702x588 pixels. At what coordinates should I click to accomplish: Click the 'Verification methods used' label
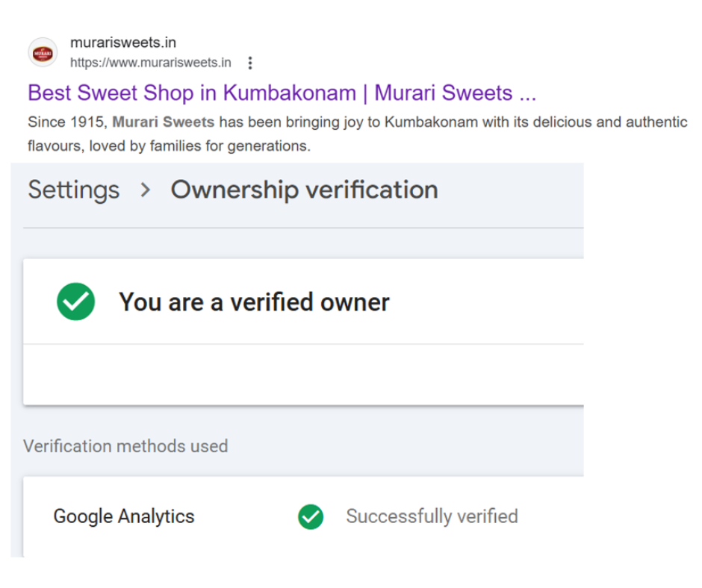click(x=125, y=446)
